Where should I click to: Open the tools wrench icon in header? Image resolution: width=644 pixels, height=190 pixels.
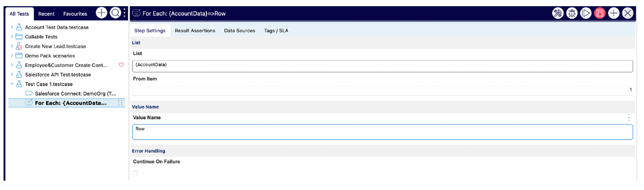pyautogui.click(x=558, y=13)
